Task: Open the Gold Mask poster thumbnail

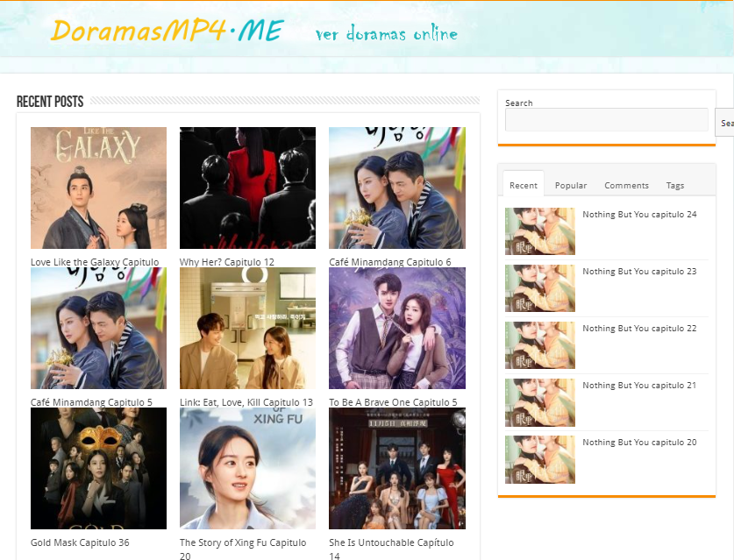Action: [98, 468]
